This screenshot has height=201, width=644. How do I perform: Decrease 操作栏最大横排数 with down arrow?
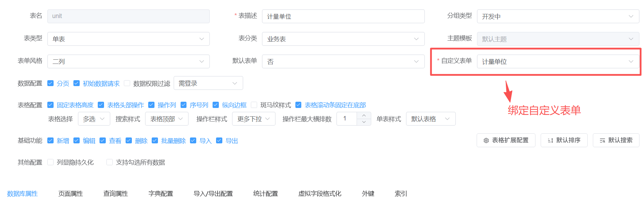coord(364,122)
